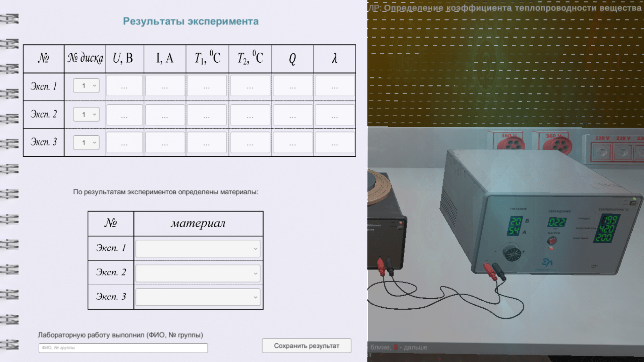Open the disk number dropdown for Эксп. 3
Screen dimensions: 644x362
[x=86, y=142]
